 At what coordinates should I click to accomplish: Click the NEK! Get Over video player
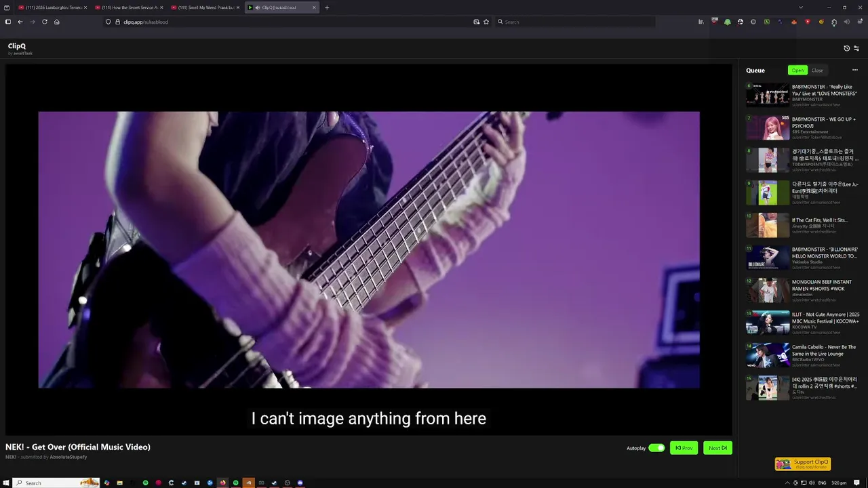369,249
